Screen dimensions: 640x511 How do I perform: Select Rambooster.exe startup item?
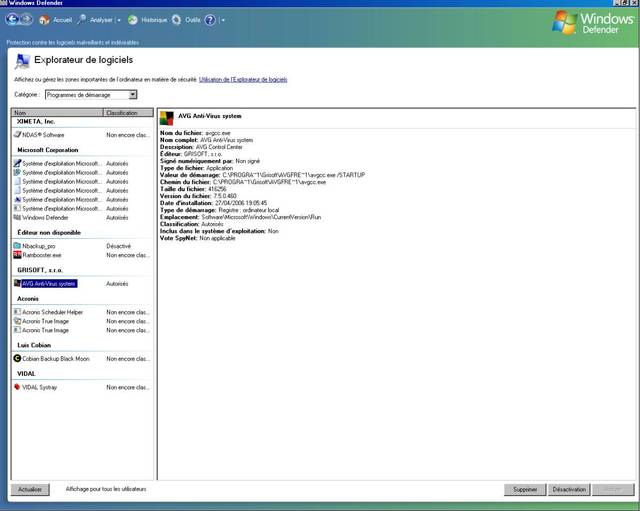pos(42,255)
